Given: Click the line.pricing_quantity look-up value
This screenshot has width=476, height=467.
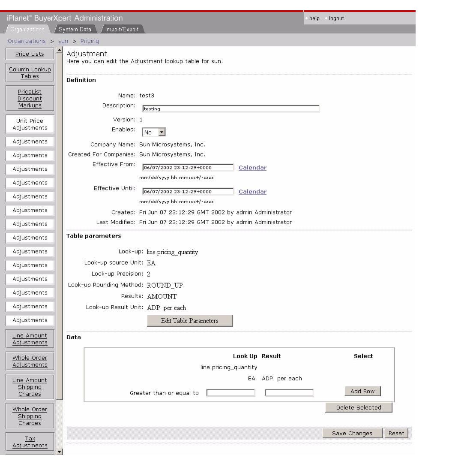Looking at the screenshot, I should click(x=172, y=252).
